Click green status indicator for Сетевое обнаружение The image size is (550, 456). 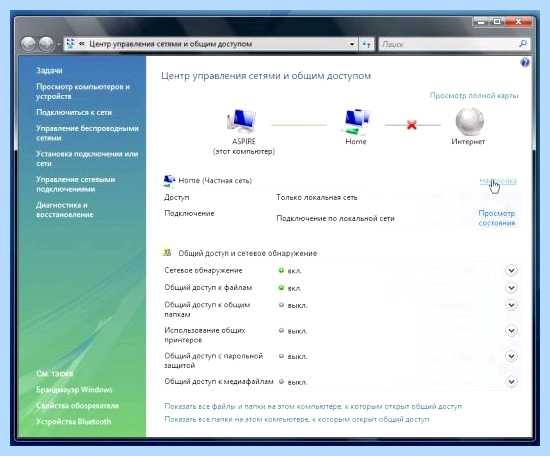281,270
